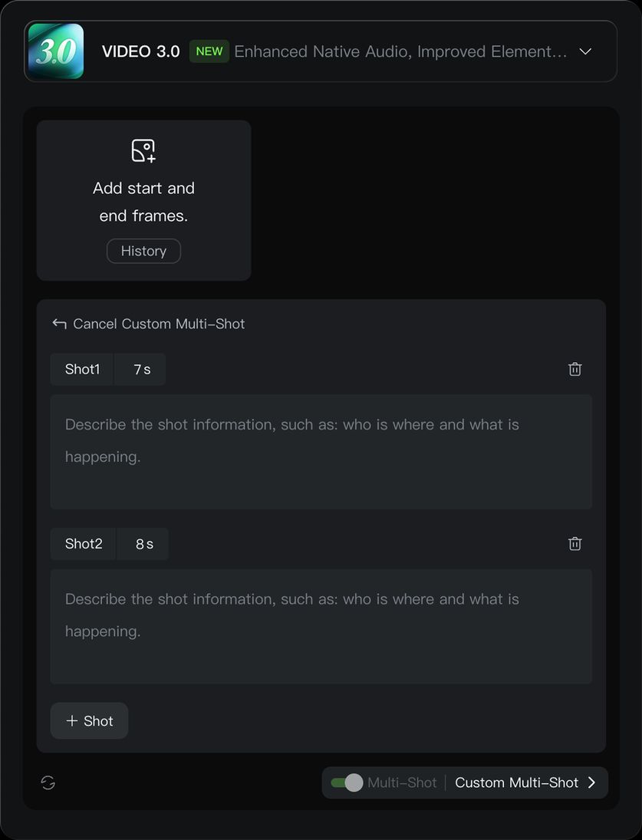Open the Shot1 7s duration selector

point(142,370)
